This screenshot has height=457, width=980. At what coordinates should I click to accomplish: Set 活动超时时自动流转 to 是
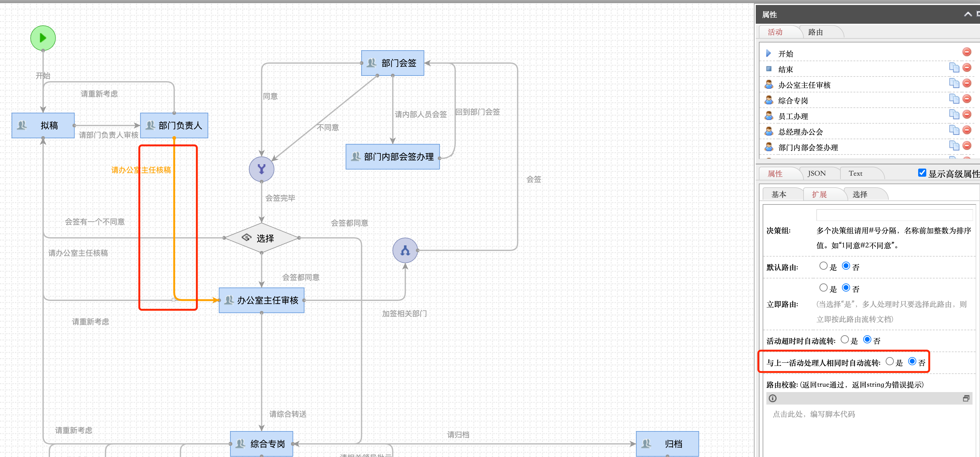coord(844,340)
